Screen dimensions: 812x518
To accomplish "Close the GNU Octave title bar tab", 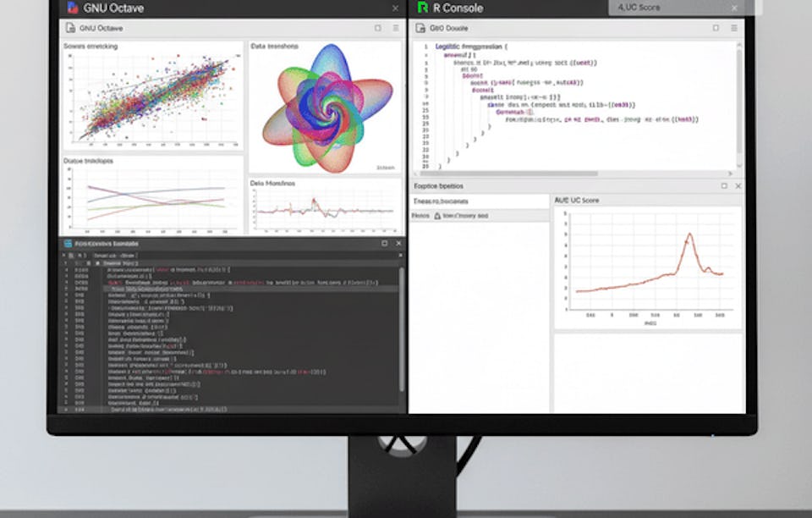I will [x=396, y=8].
